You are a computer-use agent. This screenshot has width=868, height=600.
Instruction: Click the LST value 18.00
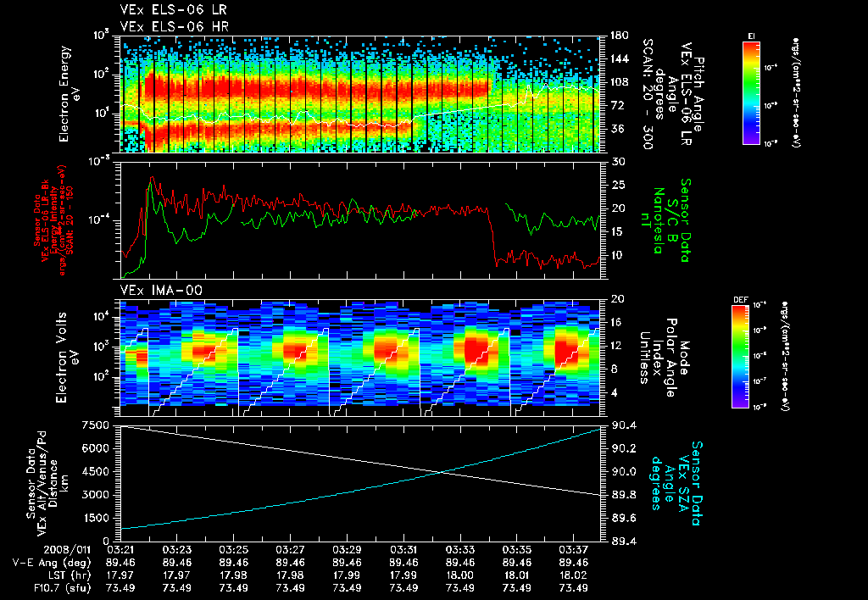[460, 575]
